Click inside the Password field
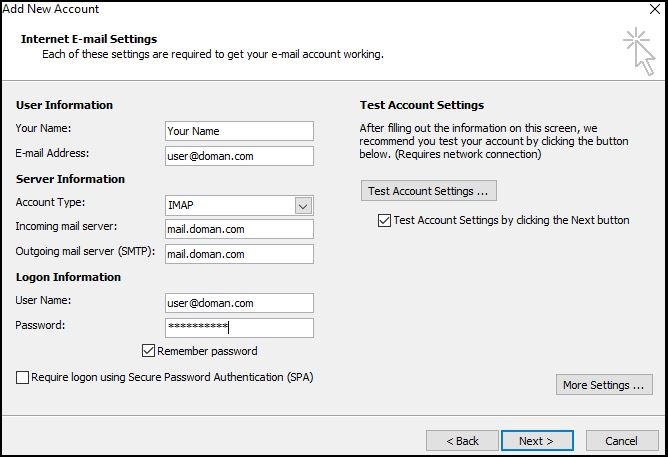Viewport: 668px width, 457px height. [239, 328]
